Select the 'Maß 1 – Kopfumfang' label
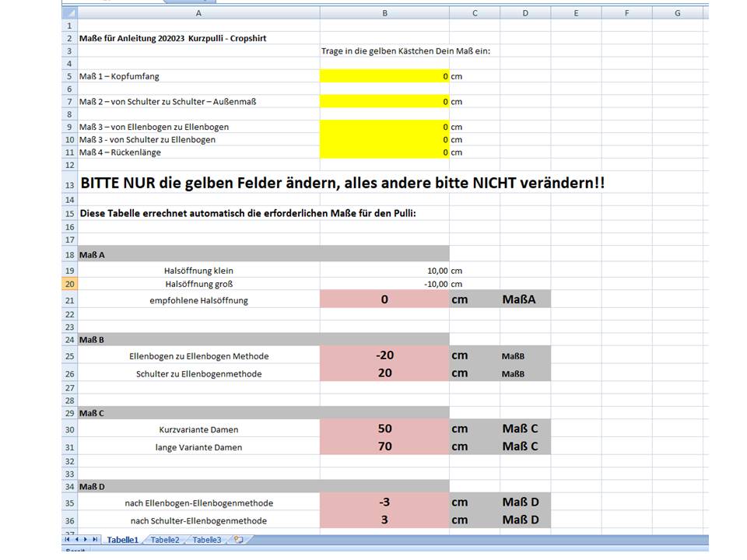This screenshot has width=747, height=560. [x=119, y=76]
